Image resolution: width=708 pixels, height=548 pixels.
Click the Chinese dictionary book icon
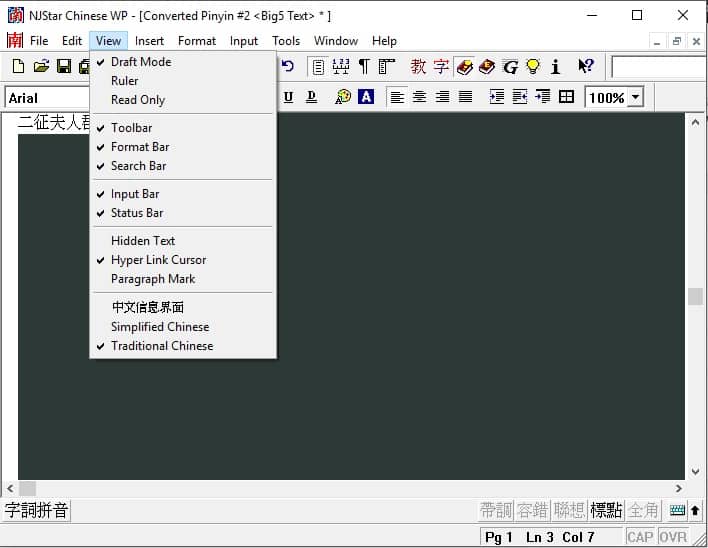coord(465,67)
